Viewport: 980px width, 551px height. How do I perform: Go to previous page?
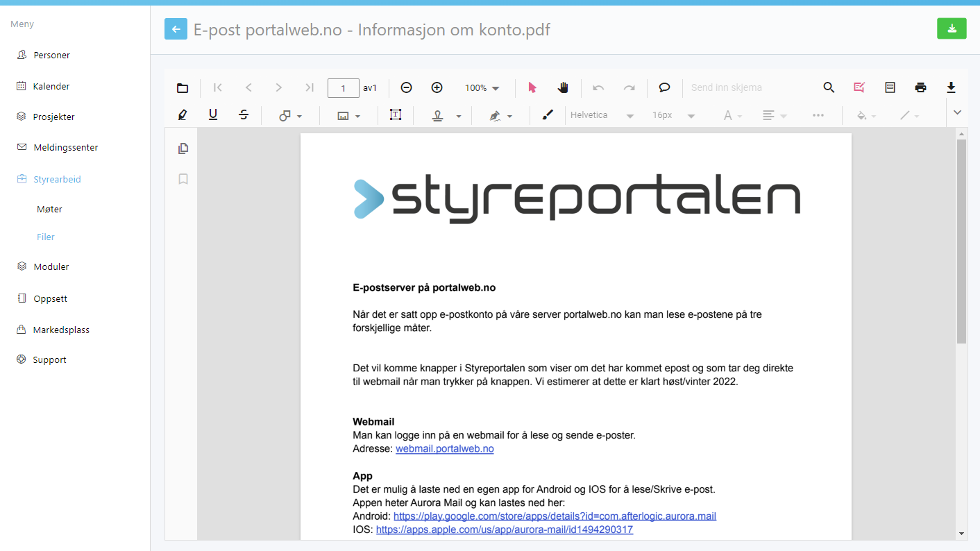click(x=248, y=87)
